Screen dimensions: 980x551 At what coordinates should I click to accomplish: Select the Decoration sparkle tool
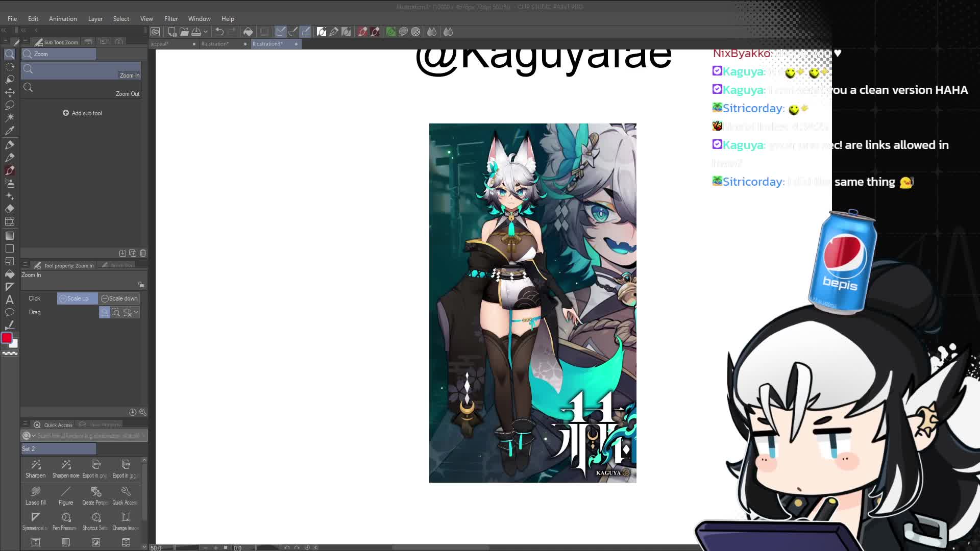10,196
